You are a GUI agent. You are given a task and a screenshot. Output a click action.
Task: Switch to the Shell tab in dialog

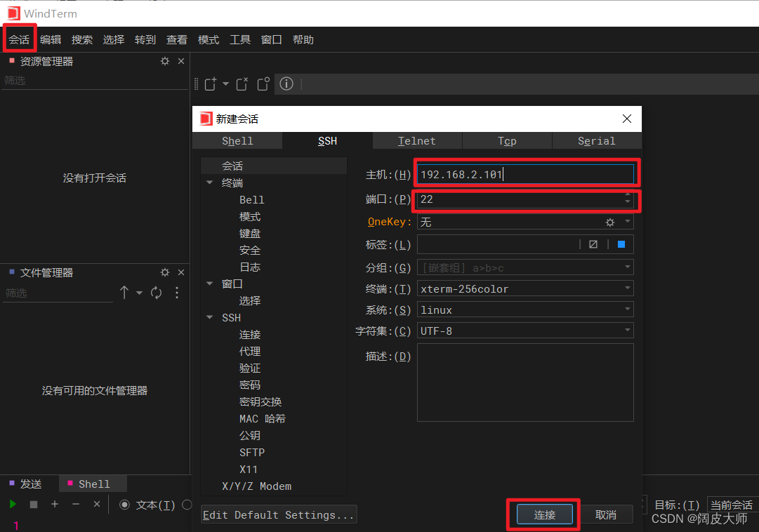click(x=237, y=141)
